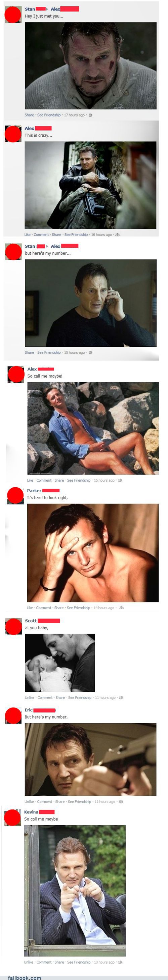Open the photo of man on phone
168x980 pixels.
91,303
